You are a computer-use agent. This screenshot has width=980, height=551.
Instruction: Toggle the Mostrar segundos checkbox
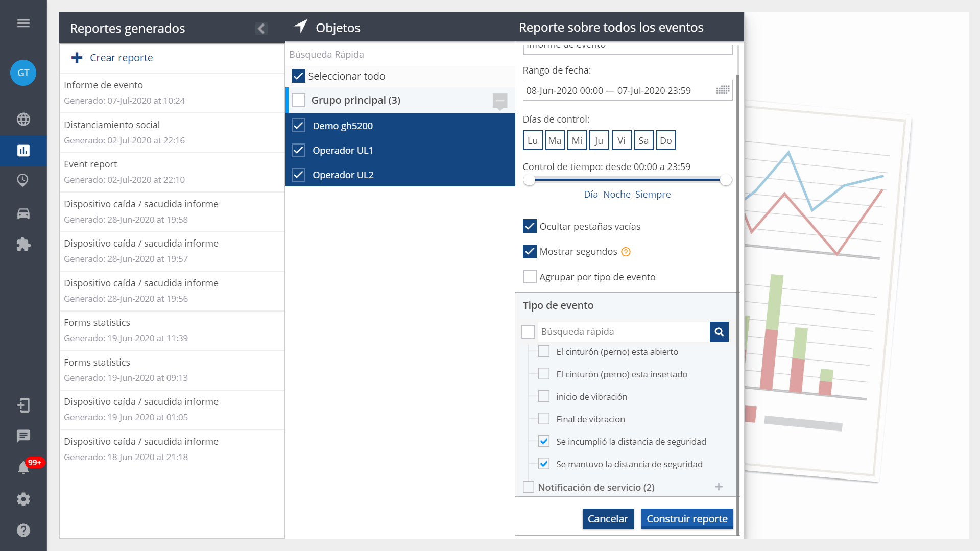[530, 251]
